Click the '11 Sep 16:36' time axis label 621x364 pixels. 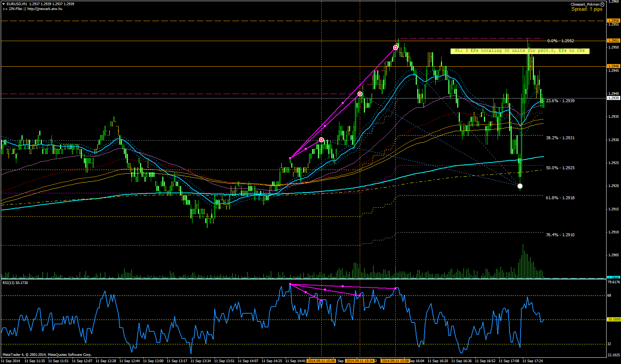pos(461,361)
